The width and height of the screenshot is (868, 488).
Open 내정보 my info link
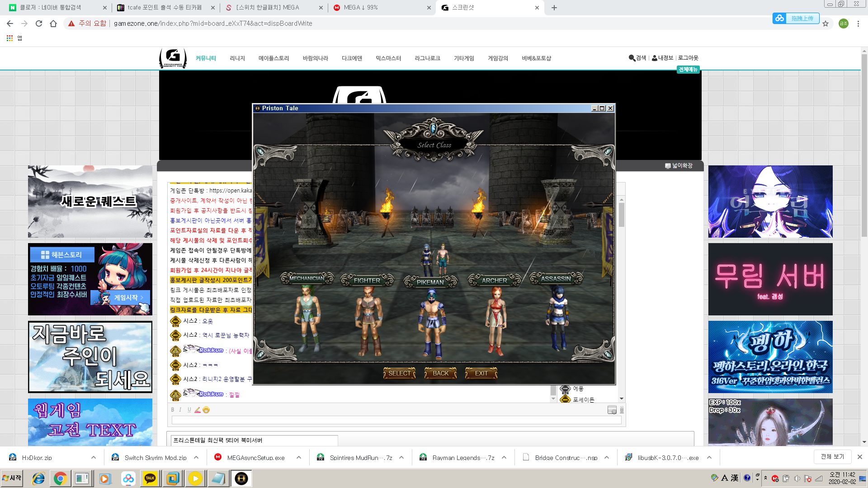[x=662, y=58]
